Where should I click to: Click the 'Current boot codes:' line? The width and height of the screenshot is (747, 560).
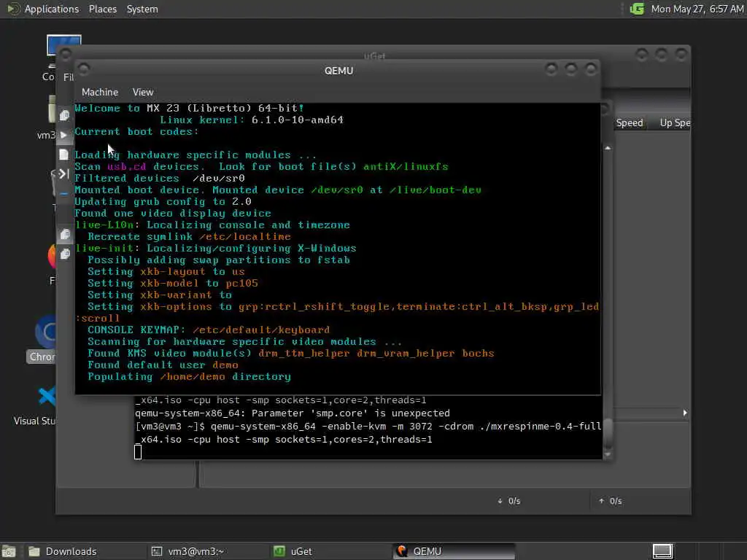(136, 131)
